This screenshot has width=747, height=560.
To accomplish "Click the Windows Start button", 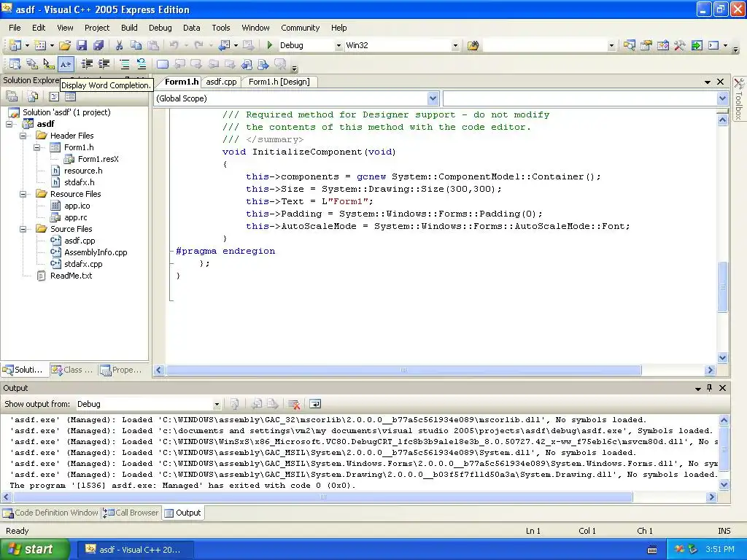I will [34, 550].
